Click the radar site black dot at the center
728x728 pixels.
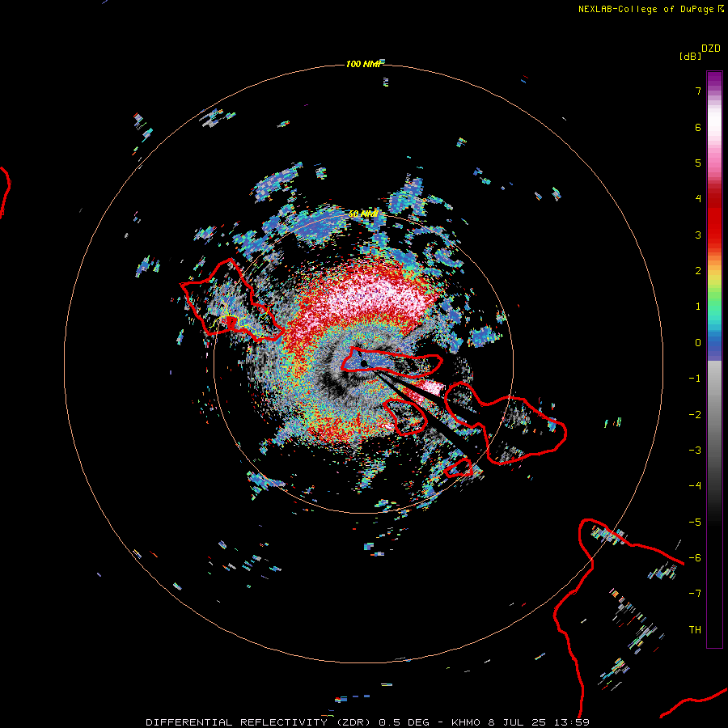coord(364,363)
